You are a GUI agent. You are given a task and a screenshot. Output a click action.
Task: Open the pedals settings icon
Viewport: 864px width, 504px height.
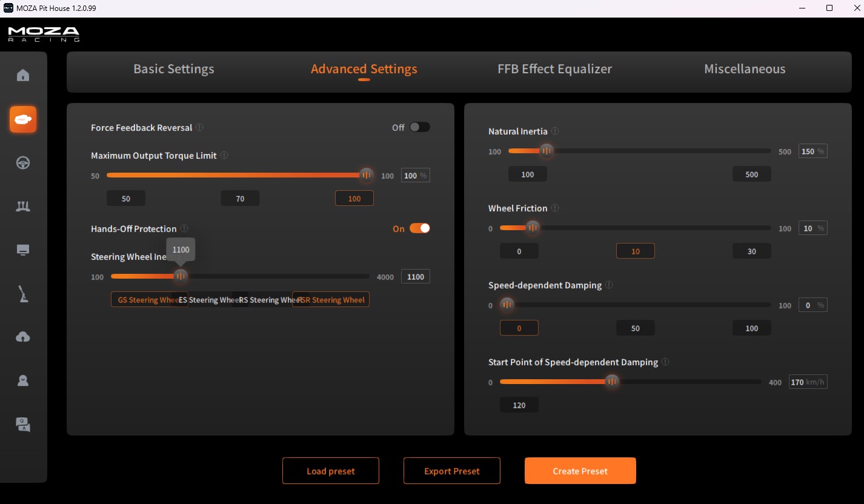23,207
